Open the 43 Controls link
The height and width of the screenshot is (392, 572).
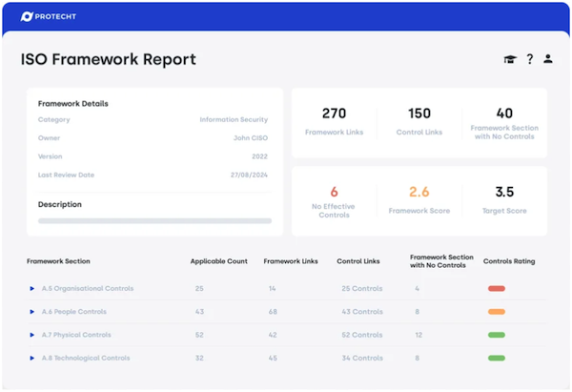pyautogui.click(x=360, y=312)
